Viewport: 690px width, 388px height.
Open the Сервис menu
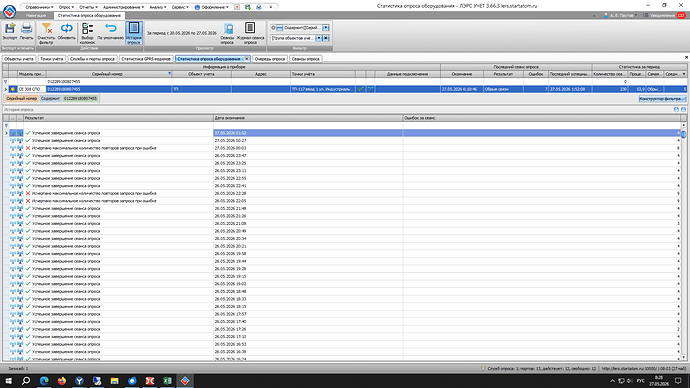tap(180, 7)
